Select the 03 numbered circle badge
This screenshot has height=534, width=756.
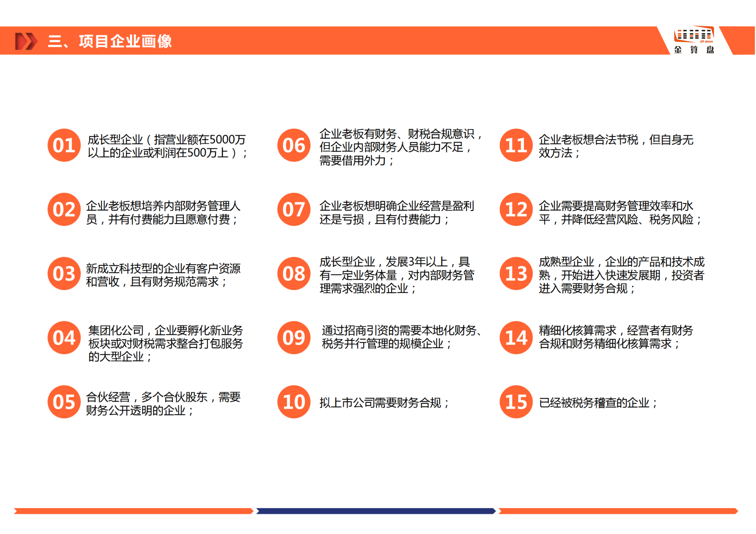tap(64, 273)
